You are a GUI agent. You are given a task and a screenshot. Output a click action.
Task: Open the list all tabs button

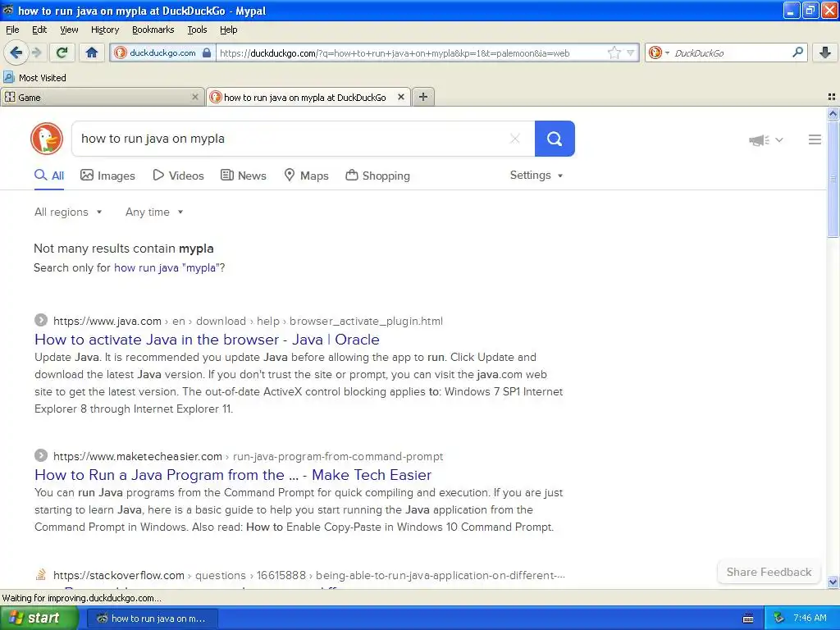[832, 97]
